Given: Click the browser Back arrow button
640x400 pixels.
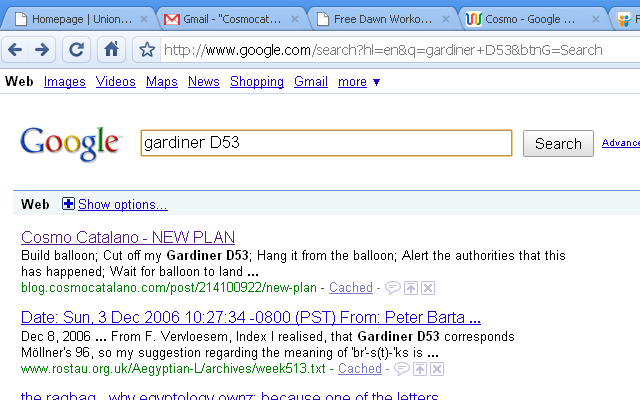Looking at the screenshot, I should (16, 49).
